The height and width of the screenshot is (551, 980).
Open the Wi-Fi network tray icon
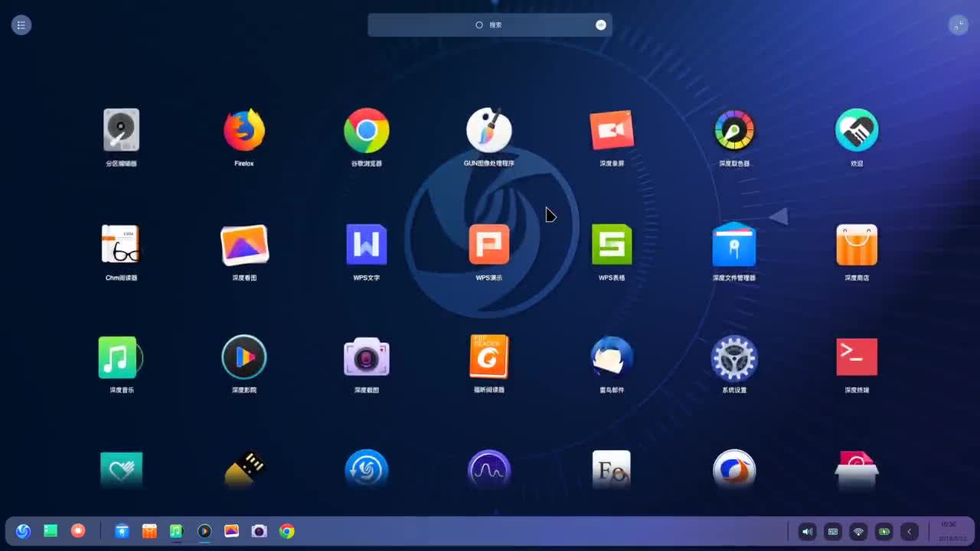(858, 531)
